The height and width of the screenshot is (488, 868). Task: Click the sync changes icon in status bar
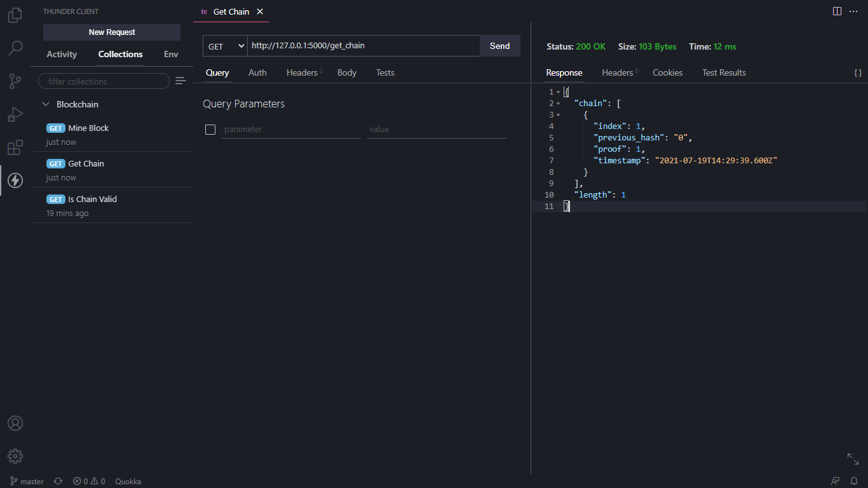(58, 482)
